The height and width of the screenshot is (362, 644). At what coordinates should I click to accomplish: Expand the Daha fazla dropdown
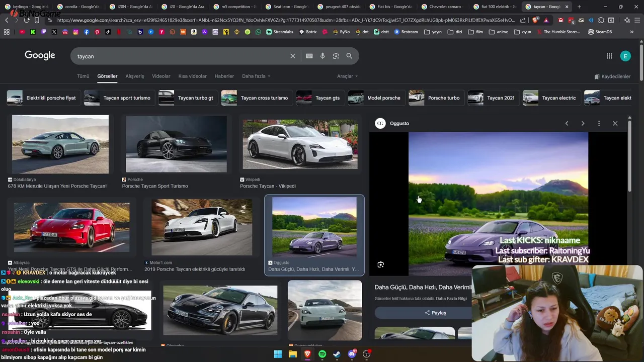pyautogui.click(x=256, y=76)
